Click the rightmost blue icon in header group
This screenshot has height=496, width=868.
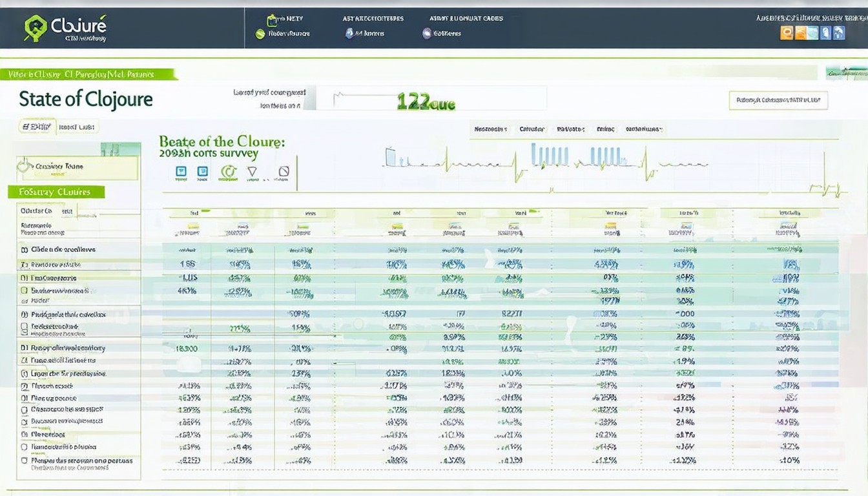click(x=838, y=33)
